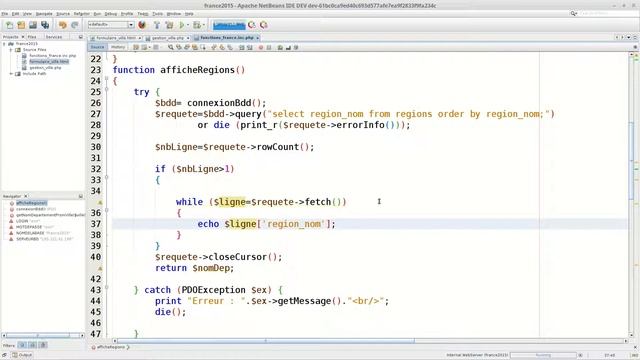Minimize the Navigator panel with its corner icon
Viewport: 640px width, 360px height.
pos(80,196)
